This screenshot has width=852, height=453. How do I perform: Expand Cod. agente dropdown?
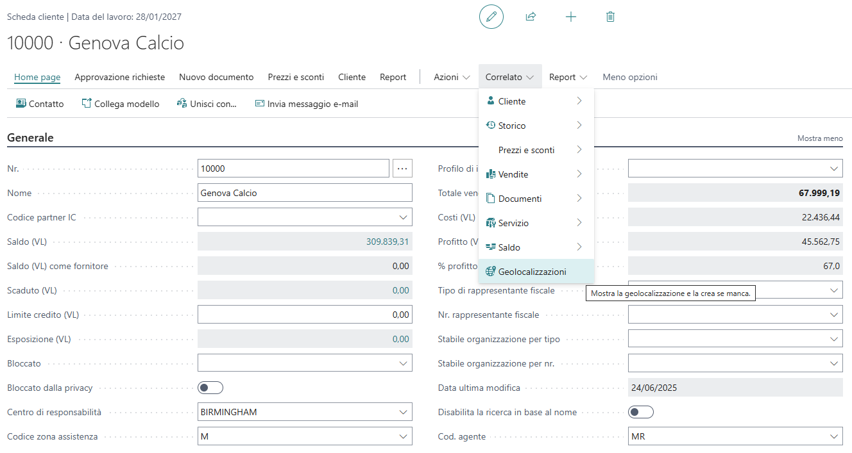pyautogui.click(x=834, y=436)
